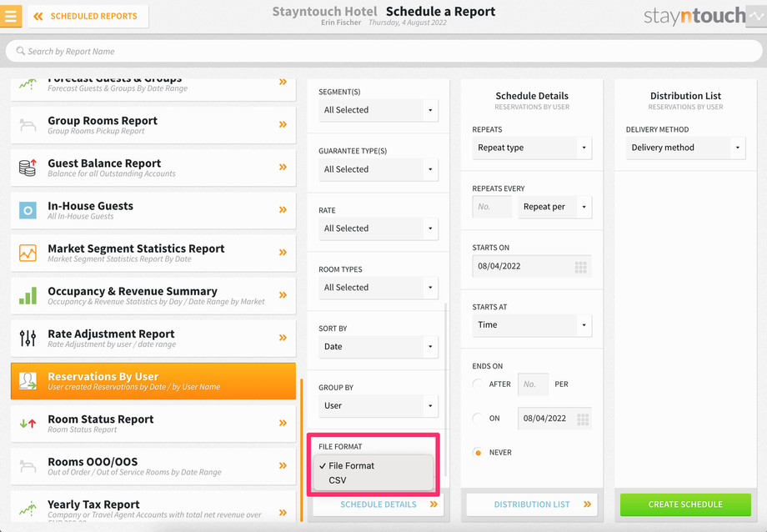Viewport: 767px width, 532px height.
Task: Open the Sort By Date dropdown
Action: [x=378, y=347]
